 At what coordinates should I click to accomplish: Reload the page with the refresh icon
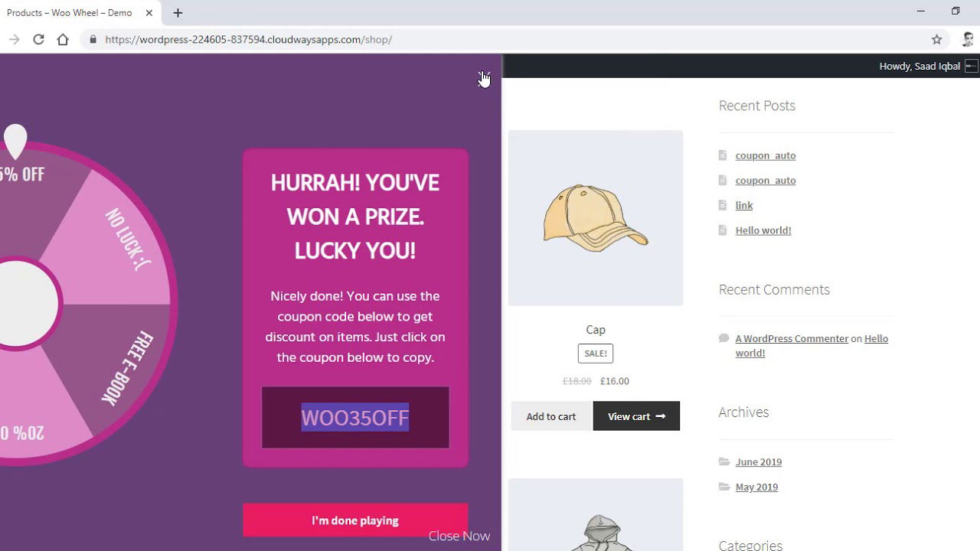coord(38,40)
